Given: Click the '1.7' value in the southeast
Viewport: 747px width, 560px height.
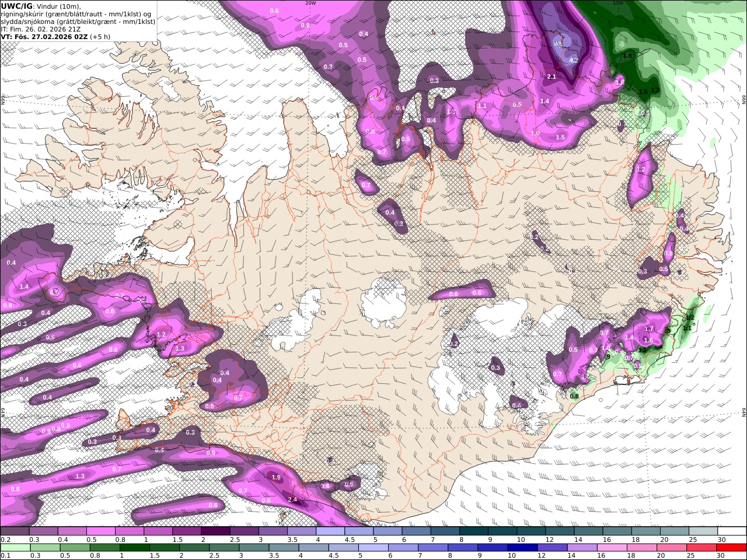Looking at the screenshot, I should pyautogui.click(x=649, y=329).
